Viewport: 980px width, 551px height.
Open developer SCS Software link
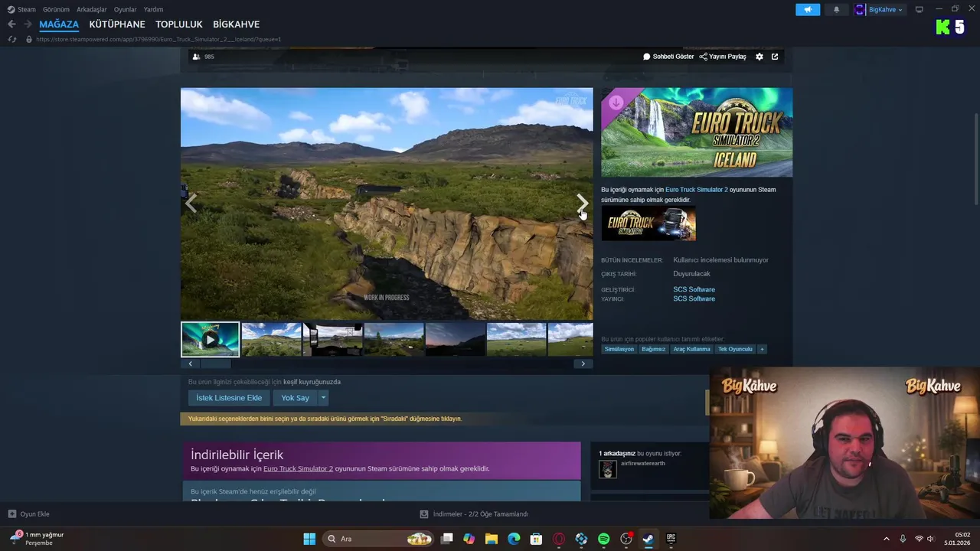click(x=694, y=289)
